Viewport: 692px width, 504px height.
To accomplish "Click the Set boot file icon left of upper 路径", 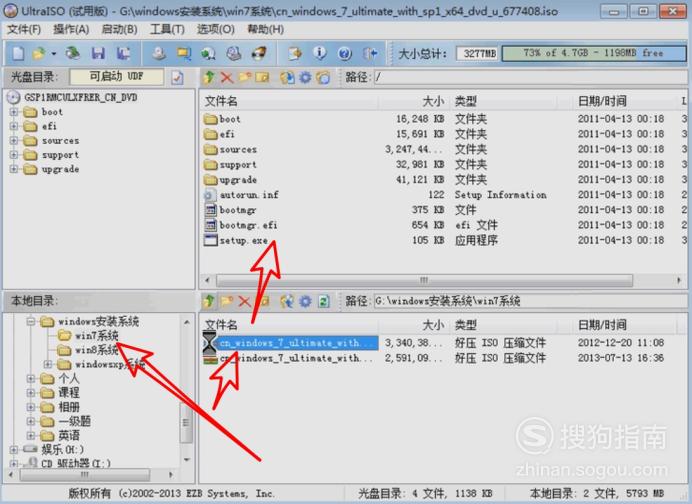I will coord(323,78).
